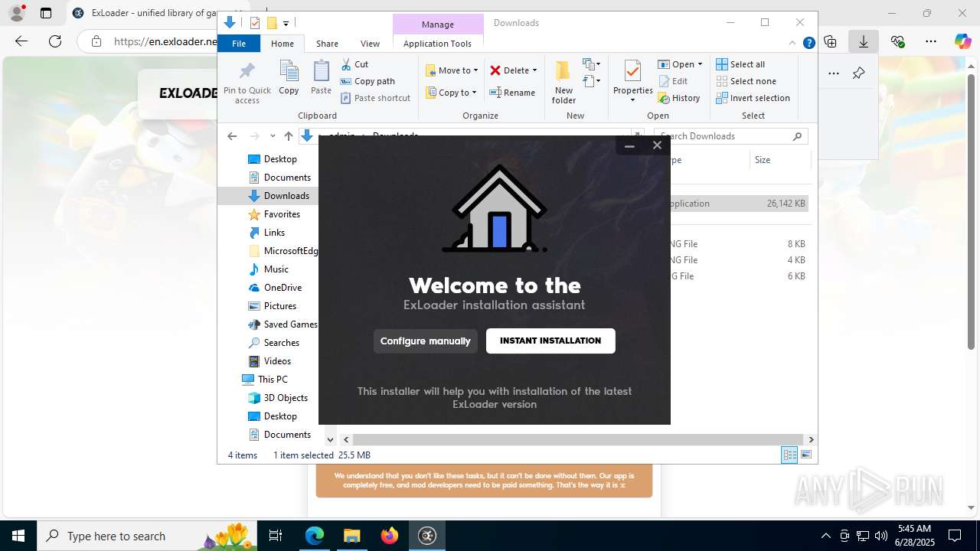This screenshot has height=551, width=980.
Task: Click the Copy icon in Clipboard group
Action: 289,78
